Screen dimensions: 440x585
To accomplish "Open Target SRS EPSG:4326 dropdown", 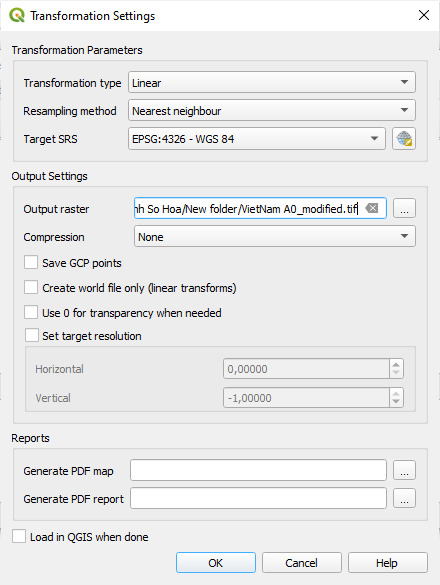I will [257, 139].
